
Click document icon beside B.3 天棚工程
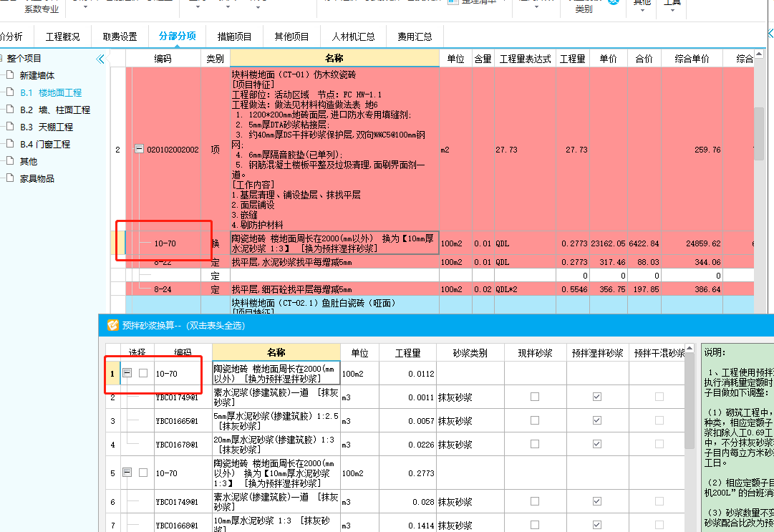10,127
